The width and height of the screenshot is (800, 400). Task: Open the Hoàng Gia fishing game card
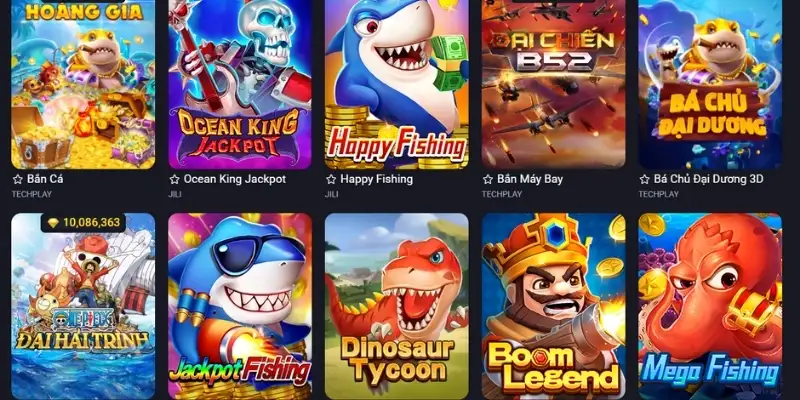[83, 84]
